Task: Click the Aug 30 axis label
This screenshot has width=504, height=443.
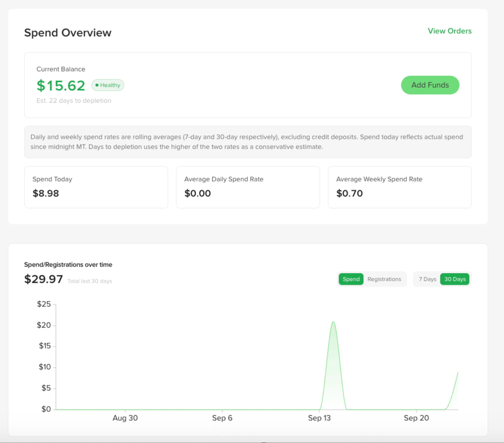Action: tap(125, 418)
